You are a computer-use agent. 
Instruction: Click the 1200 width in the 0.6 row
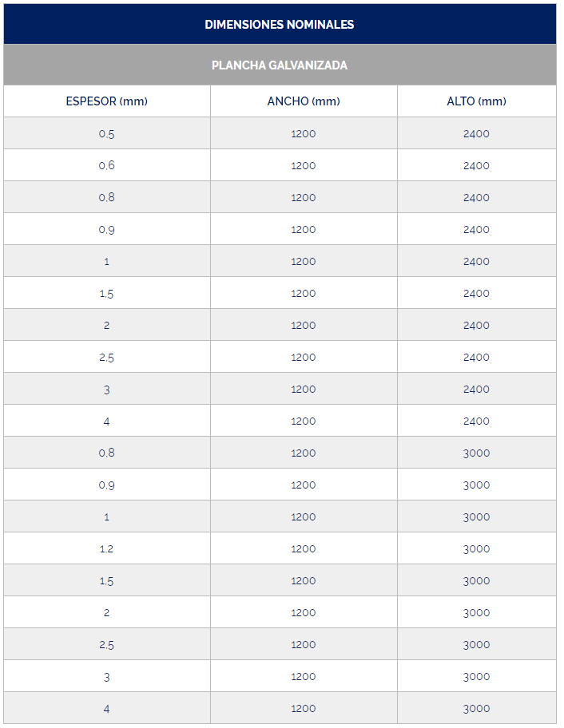pos(304,165)
